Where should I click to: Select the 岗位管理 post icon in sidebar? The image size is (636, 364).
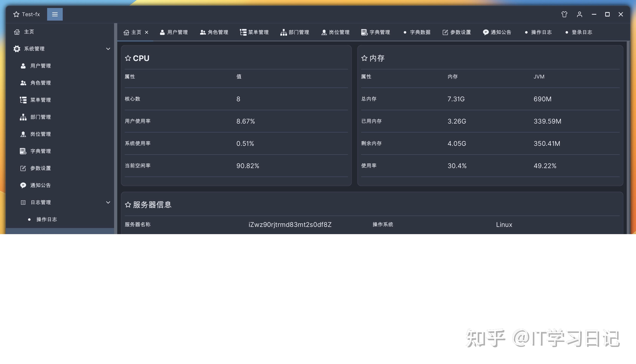[x=23, y=134]
